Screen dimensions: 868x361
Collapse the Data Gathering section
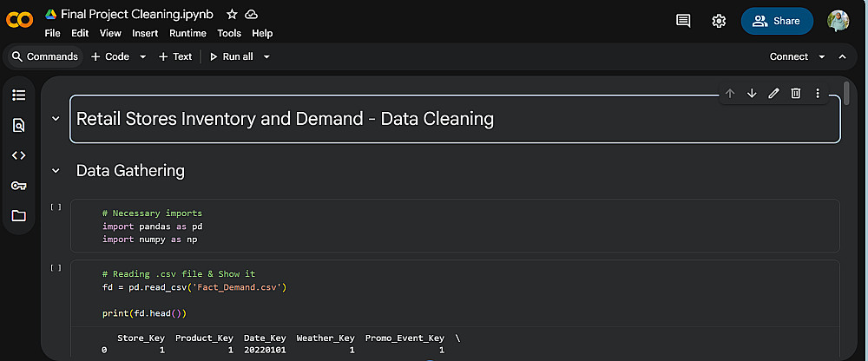pos(56,171)
